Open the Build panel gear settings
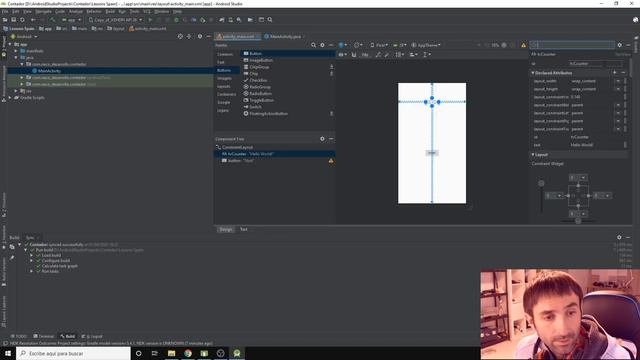 click(x=619, y=237)
